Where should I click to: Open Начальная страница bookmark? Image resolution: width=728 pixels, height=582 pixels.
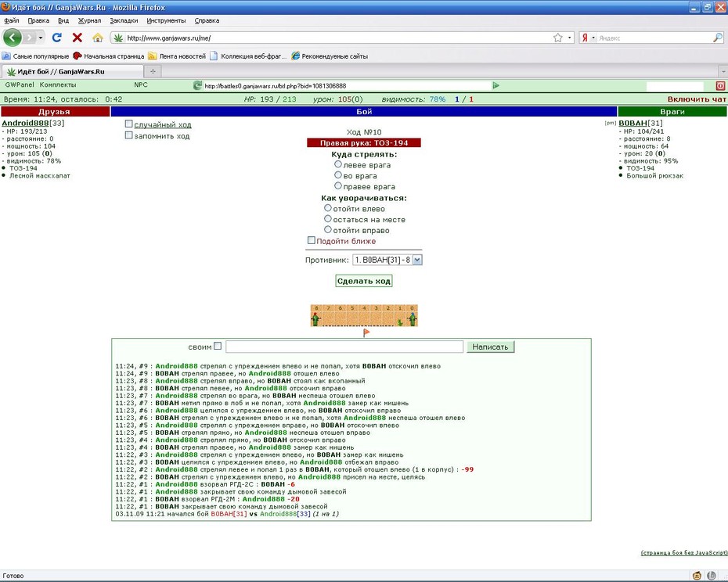click(x=109, y=56)
